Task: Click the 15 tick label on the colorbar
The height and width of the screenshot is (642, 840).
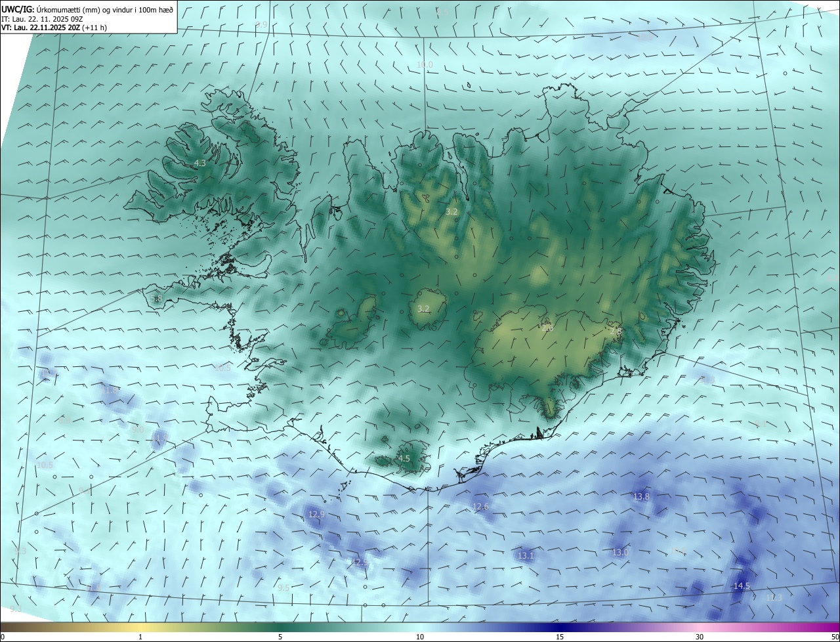Action: pyautogui.click(x=560, y=637)
